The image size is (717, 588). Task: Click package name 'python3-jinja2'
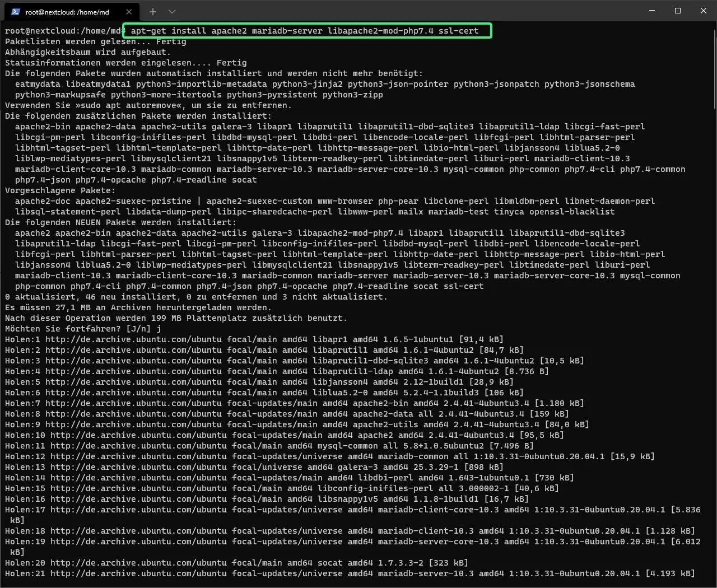[x=308, y=84]
